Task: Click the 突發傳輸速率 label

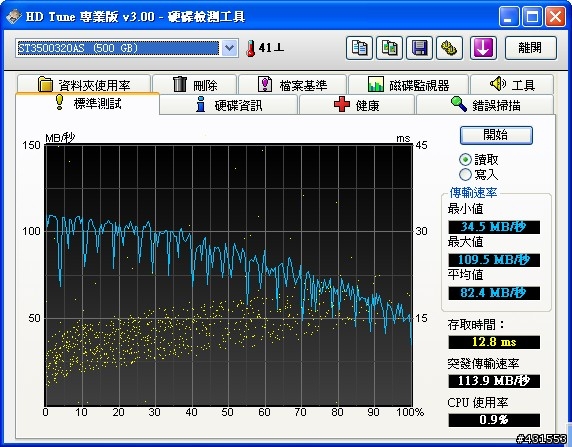Action: click(483, 363)
